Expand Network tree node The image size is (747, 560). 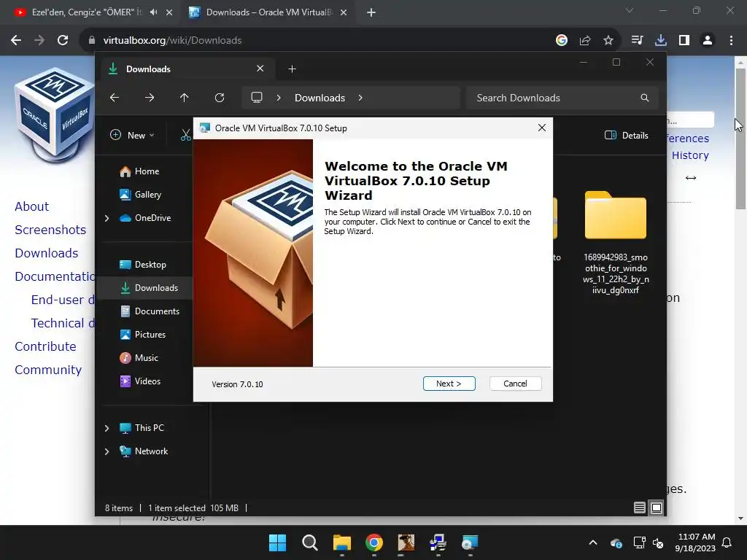(x=107, y=451)
